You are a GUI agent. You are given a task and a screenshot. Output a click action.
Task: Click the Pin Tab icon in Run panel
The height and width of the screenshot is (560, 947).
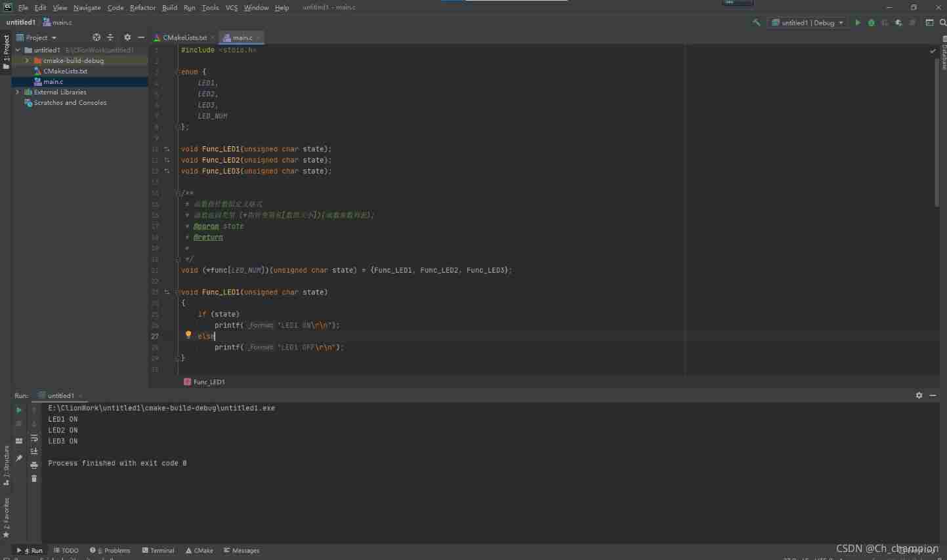coord(19,458)
